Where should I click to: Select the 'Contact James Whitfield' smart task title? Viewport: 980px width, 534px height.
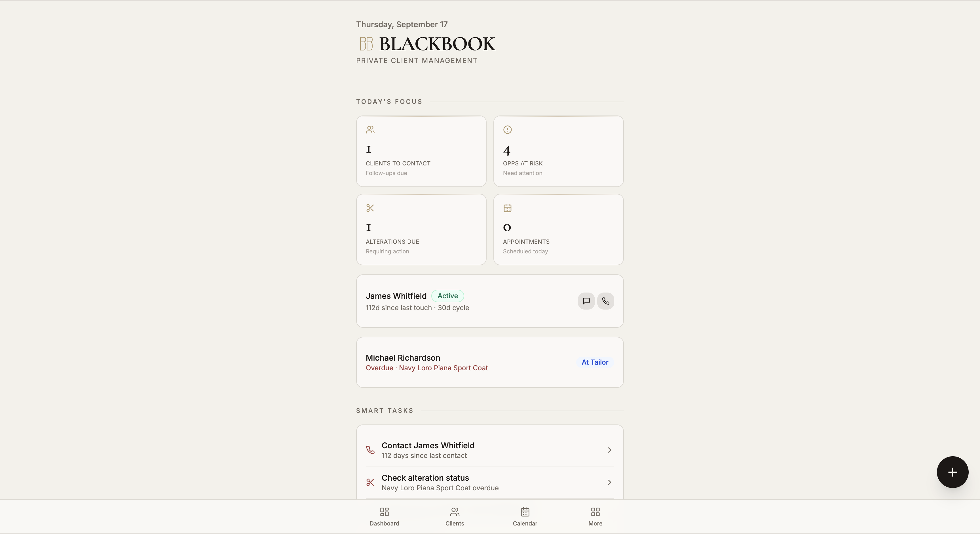pos(428,445)
